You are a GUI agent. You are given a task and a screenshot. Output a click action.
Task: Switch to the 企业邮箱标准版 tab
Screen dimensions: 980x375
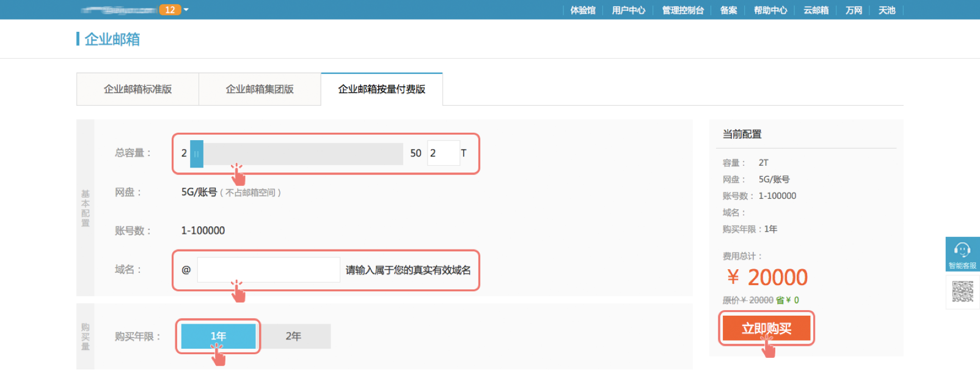[x=137, y=89]
